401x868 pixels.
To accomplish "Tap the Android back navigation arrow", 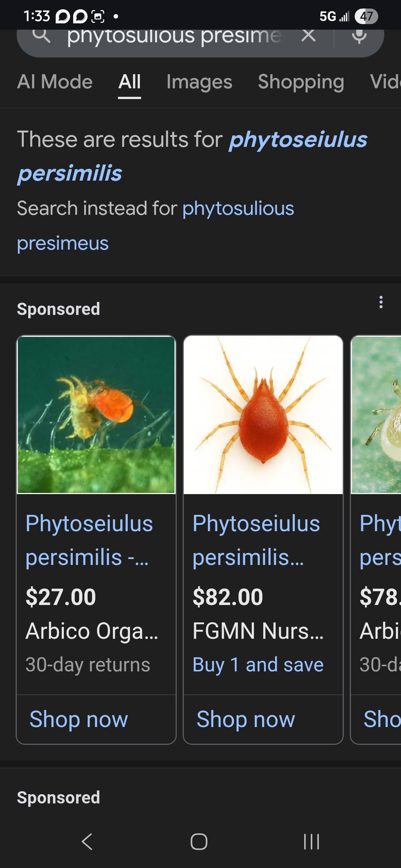I will (x=87, y=841).
